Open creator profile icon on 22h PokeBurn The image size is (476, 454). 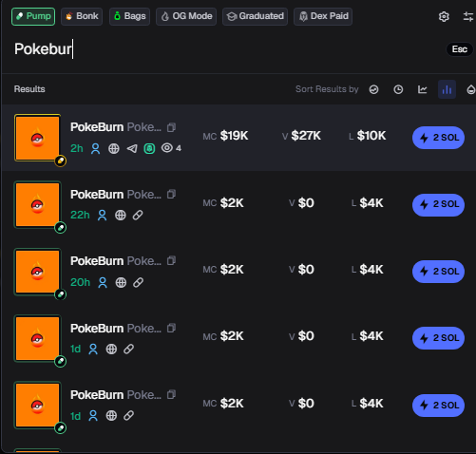[x=102, y=216]
